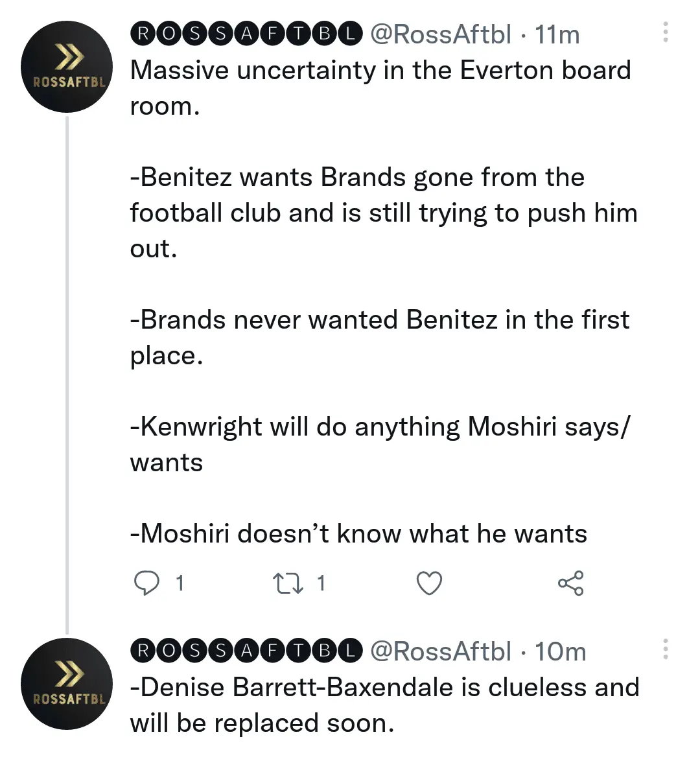Click the 11m timestamp

pyautogui.click(x=557, y=34)
